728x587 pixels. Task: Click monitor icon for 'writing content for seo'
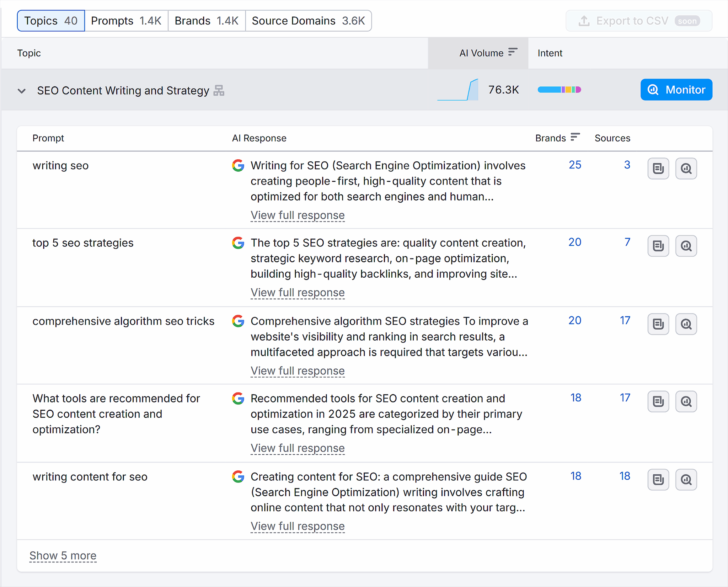point(686,480)
